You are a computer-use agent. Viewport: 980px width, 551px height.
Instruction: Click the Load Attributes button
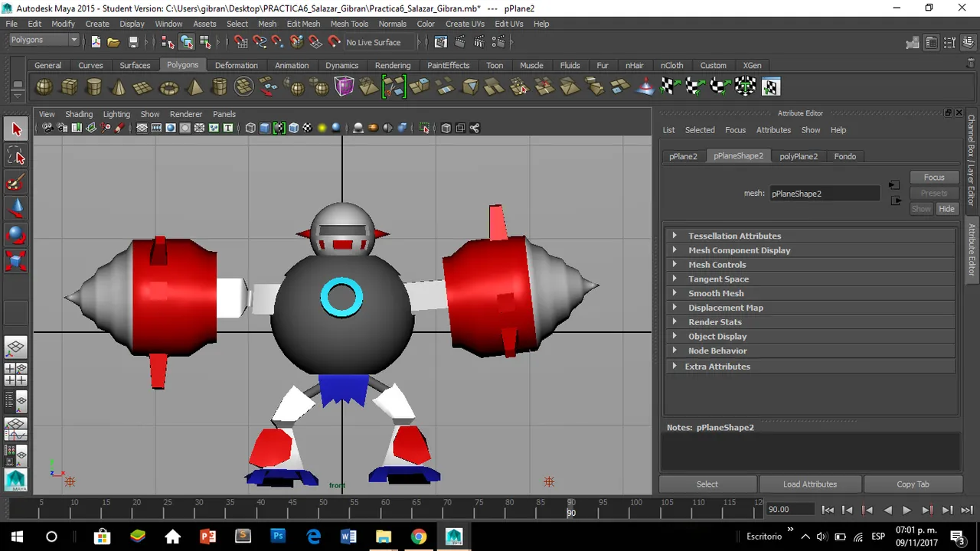click(810, 484)
